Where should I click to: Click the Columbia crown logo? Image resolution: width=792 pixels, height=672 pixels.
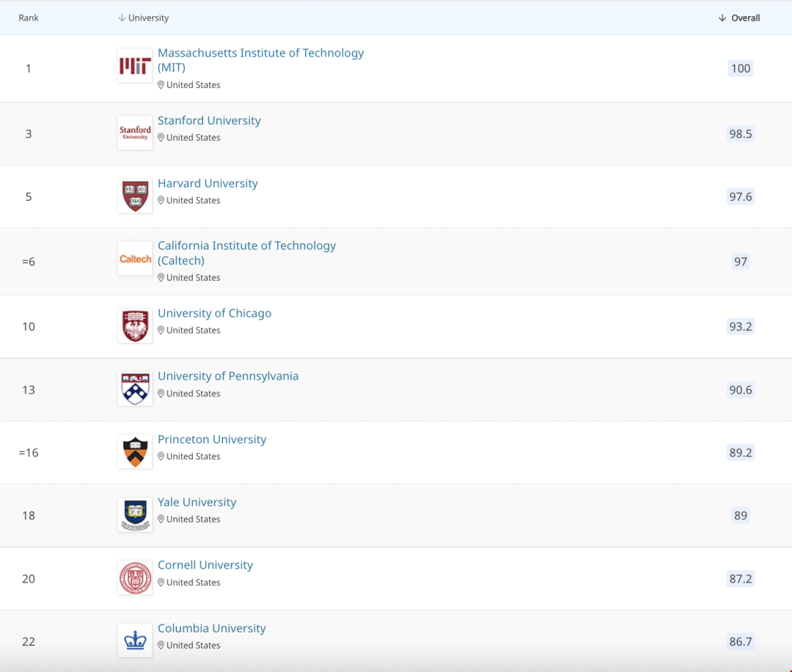(135, 640)
